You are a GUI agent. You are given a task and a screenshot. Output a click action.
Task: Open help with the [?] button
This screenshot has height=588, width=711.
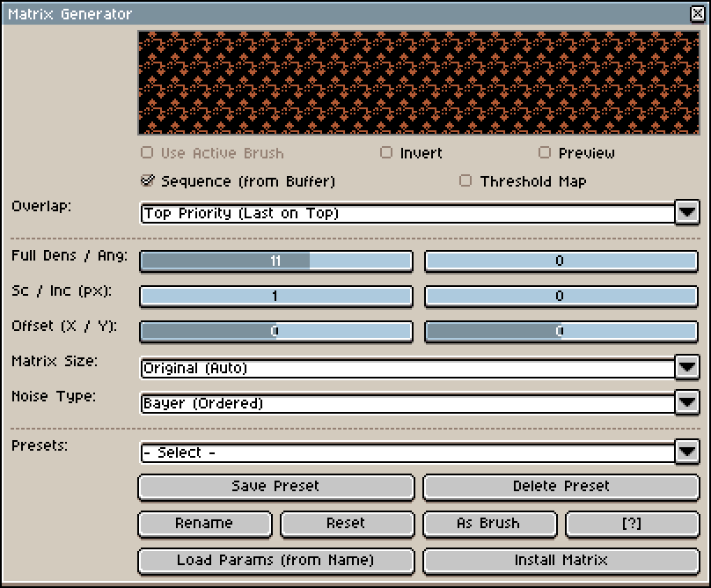click(632, 524)
